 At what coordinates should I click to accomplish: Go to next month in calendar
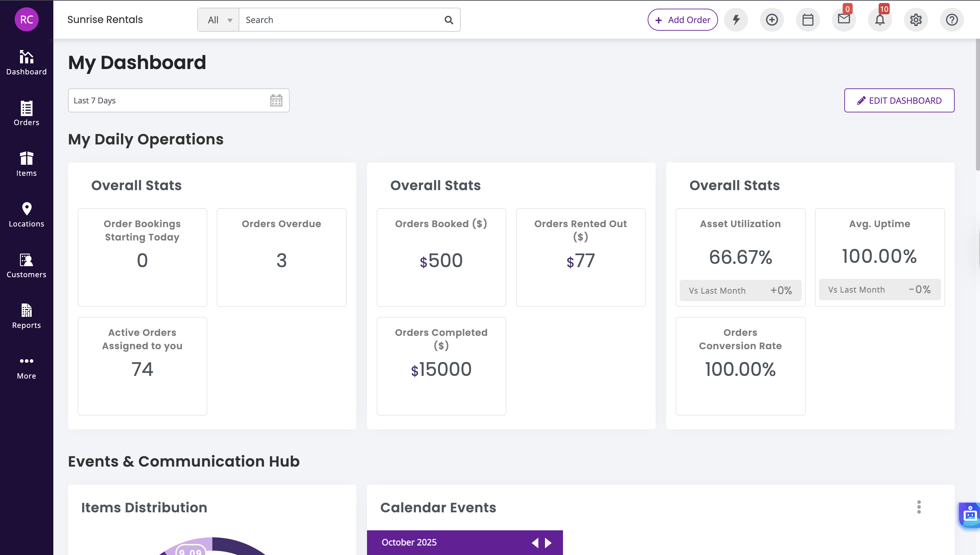548,542
